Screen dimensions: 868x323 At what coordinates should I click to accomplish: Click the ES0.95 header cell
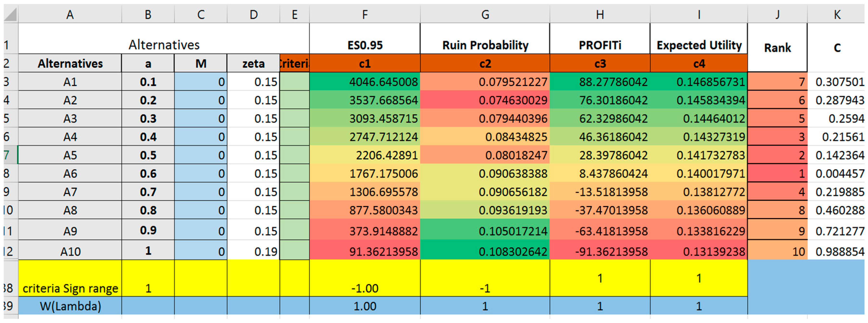365,45
